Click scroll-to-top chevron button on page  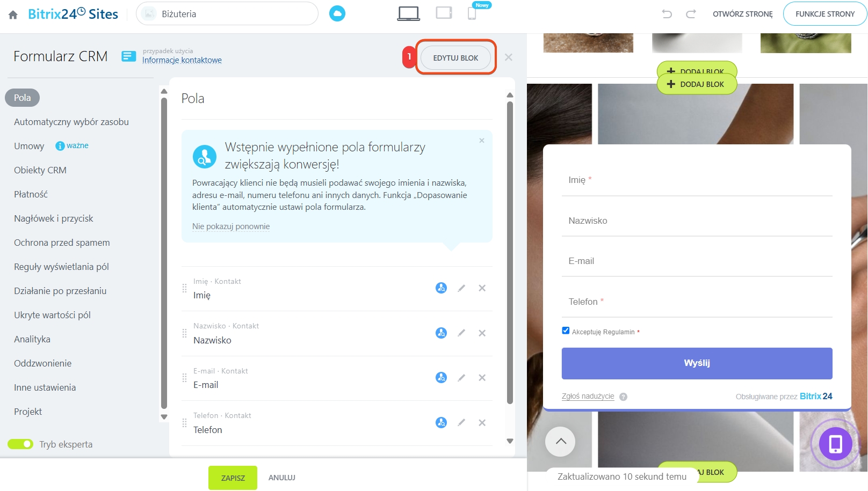[x=560, y=442]
